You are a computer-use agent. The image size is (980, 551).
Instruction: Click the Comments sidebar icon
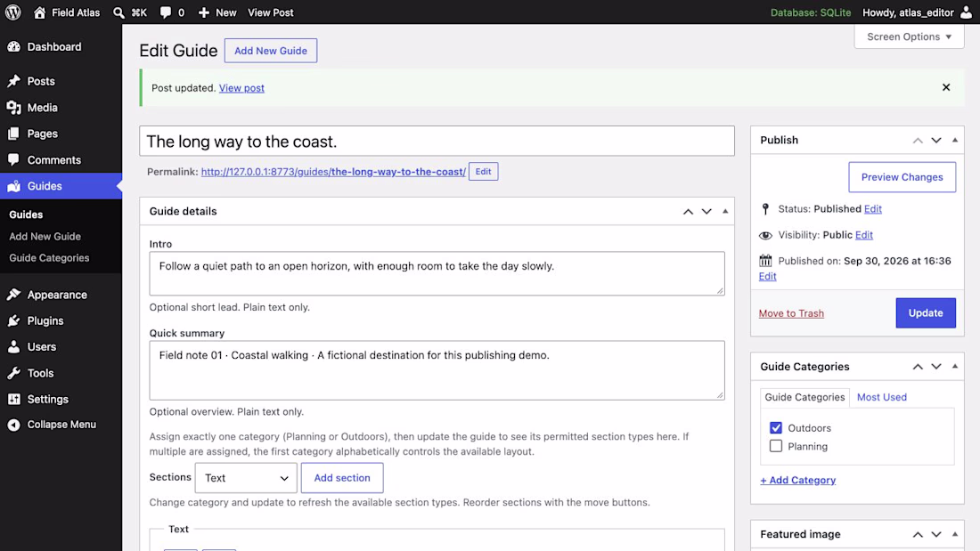[x=13, y=160]
